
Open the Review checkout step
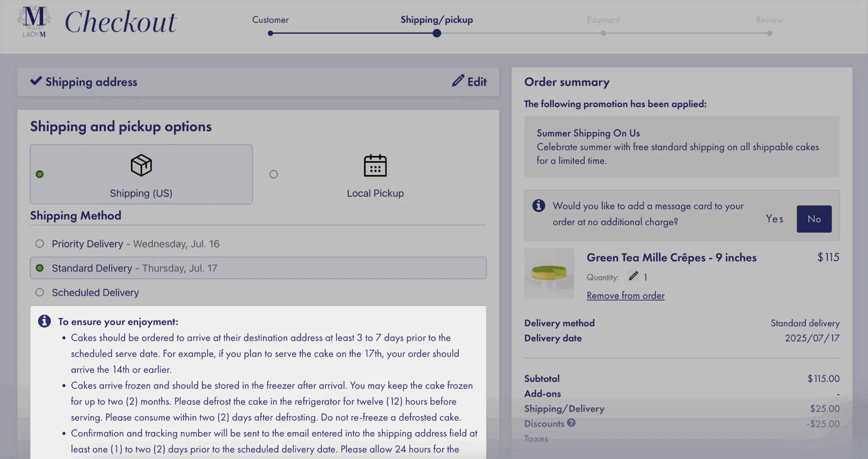click(x=770, y=20)
